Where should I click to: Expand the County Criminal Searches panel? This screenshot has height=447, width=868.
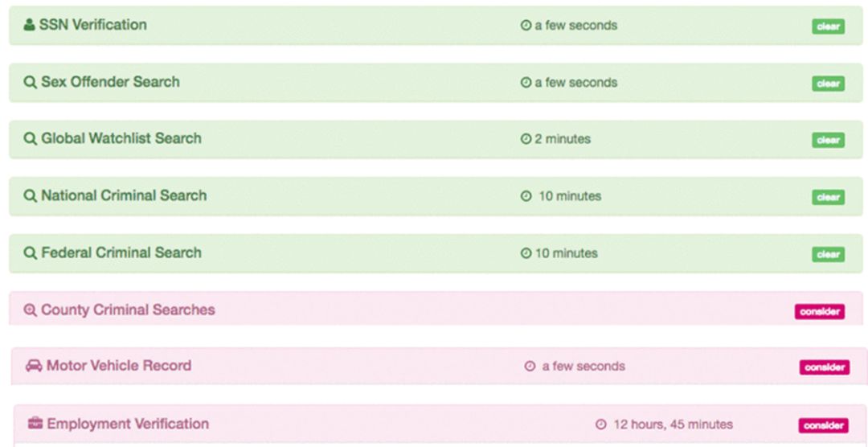(x=128, y=310)
